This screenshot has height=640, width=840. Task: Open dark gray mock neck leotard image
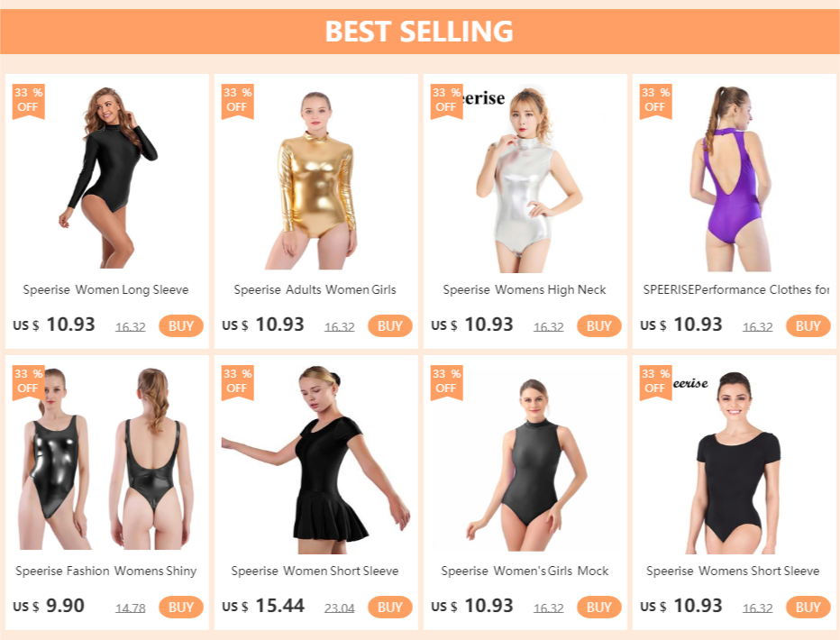525,459
